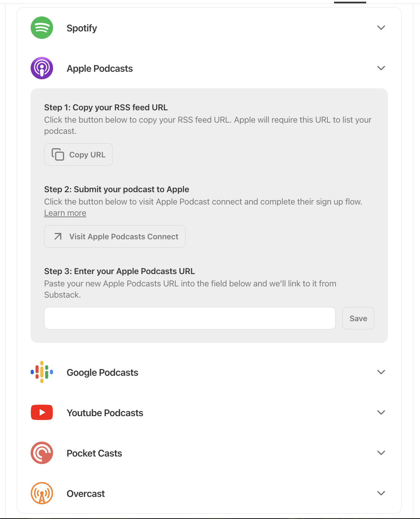Screen dimensions: 420x519
Task: Expand the Overcast chevron
Action: (381, 493)
